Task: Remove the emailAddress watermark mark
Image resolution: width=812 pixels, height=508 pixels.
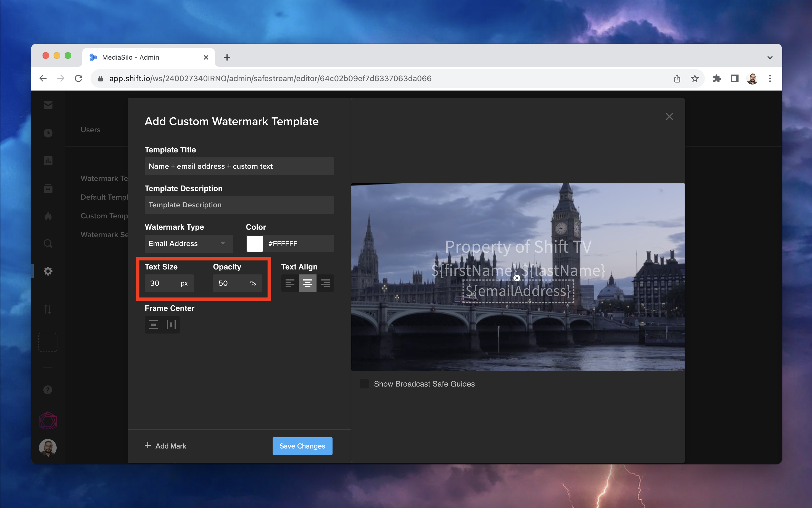Action: click(516, 278)
